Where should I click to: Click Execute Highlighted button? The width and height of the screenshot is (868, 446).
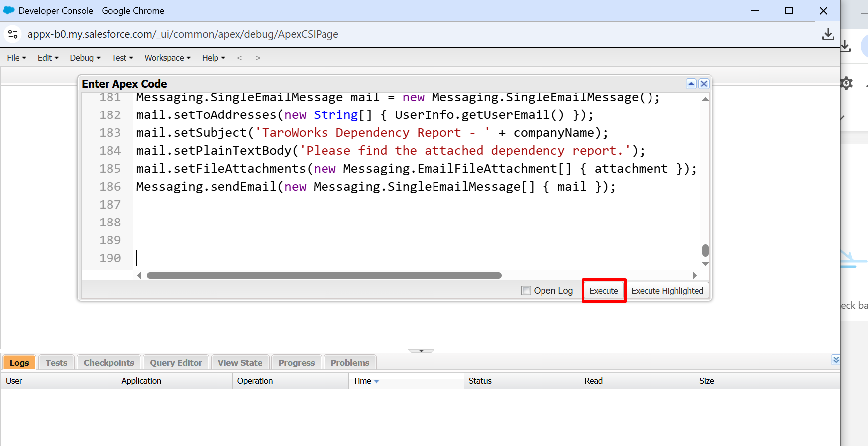click(667, 291)
